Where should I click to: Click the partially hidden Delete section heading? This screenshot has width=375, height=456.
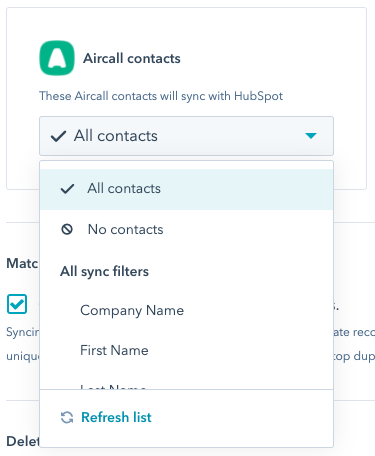(x=23, y=441)
